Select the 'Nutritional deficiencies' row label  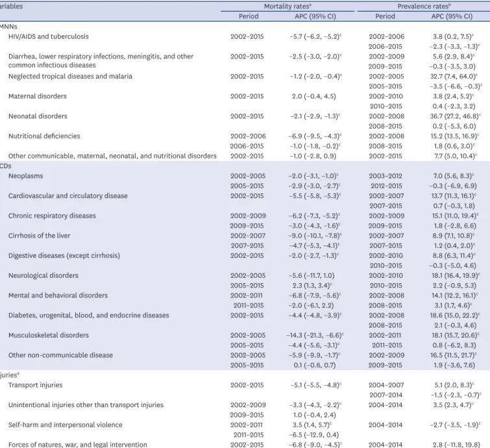[44, 136]
